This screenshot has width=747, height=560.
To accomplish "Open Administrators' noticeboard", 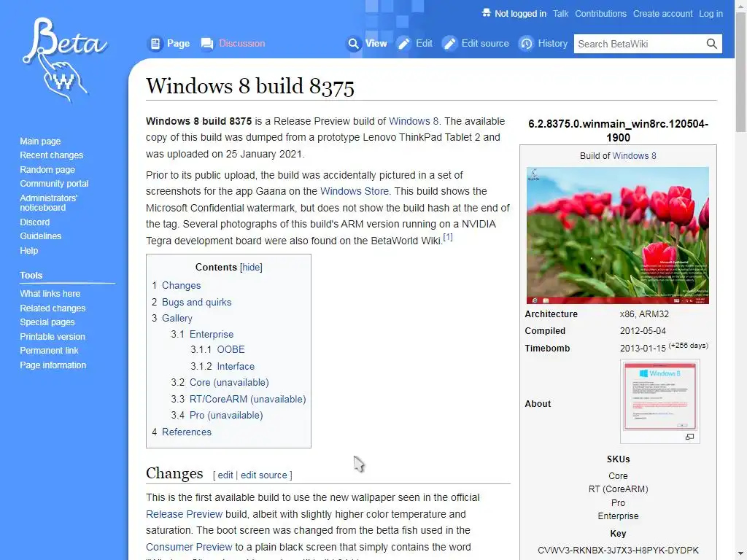I will (x=48, y=203).
